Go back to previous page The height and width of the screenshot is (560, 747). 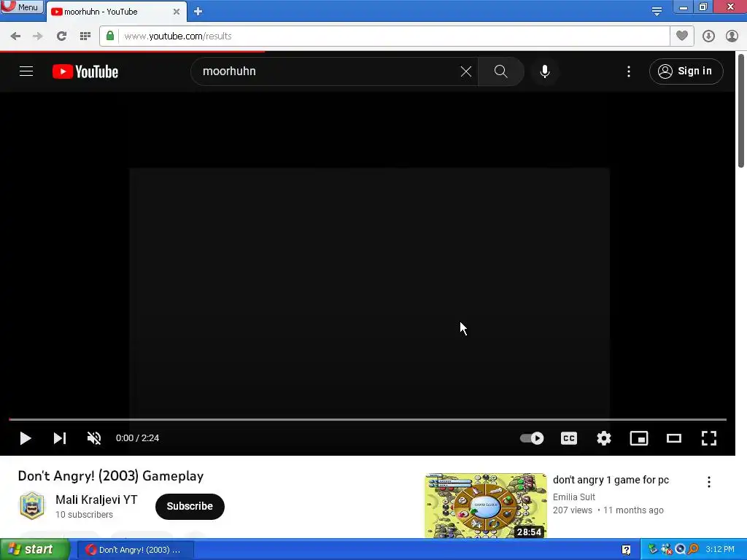click(15, 36)
